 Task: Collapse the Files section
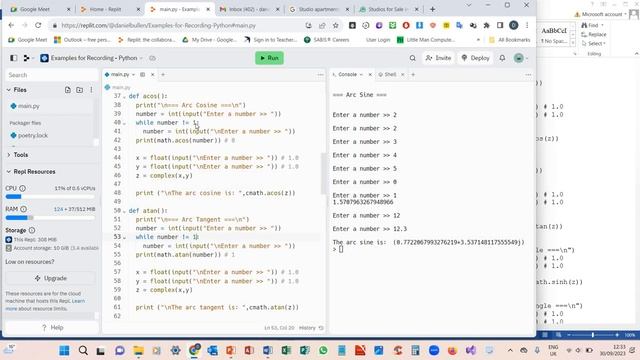[16, 89]
